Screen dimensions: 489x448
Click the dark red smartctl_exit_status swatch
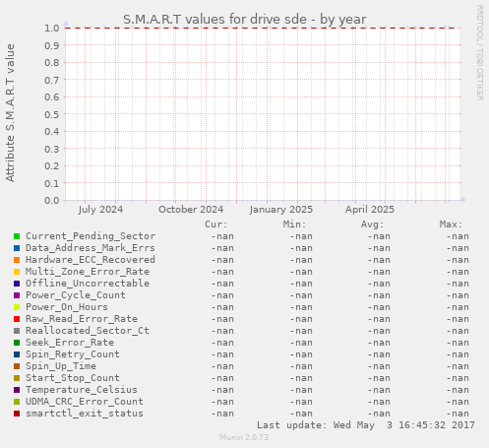17,414
